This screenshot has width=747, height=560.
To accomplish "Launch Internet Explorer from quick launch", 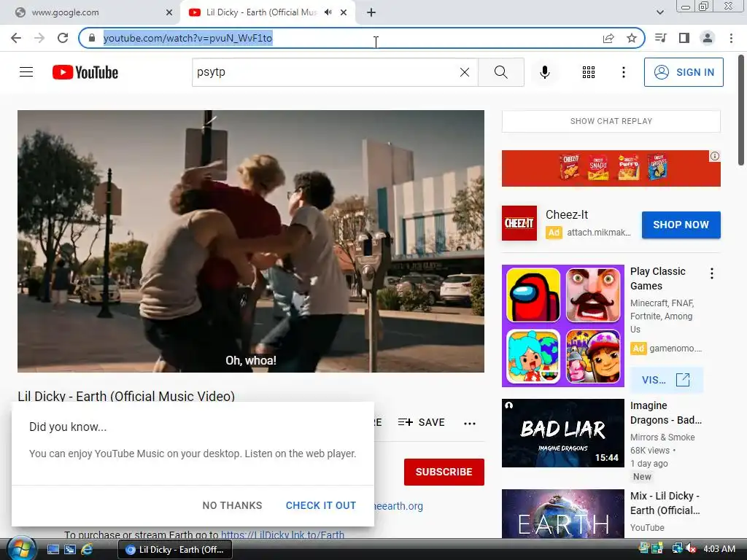I will coord(87,549).
